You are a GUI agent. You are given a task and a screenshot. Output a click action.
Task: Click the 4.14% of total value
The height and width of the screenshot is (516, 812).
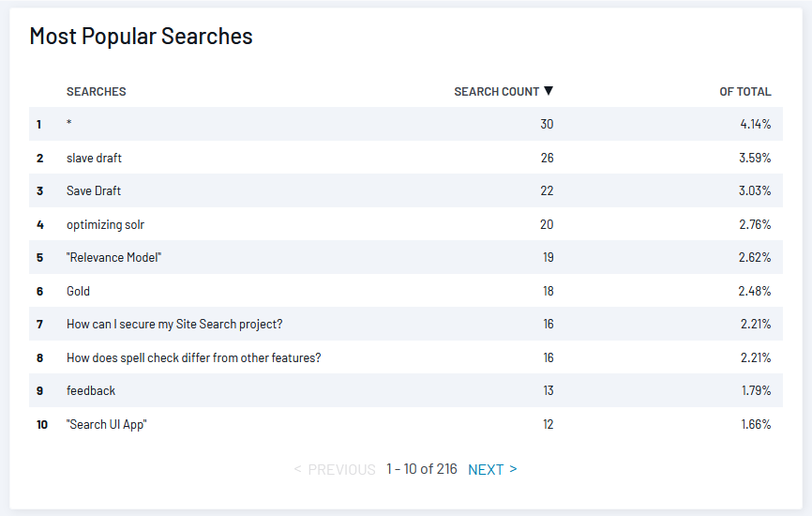pos(756,125)
